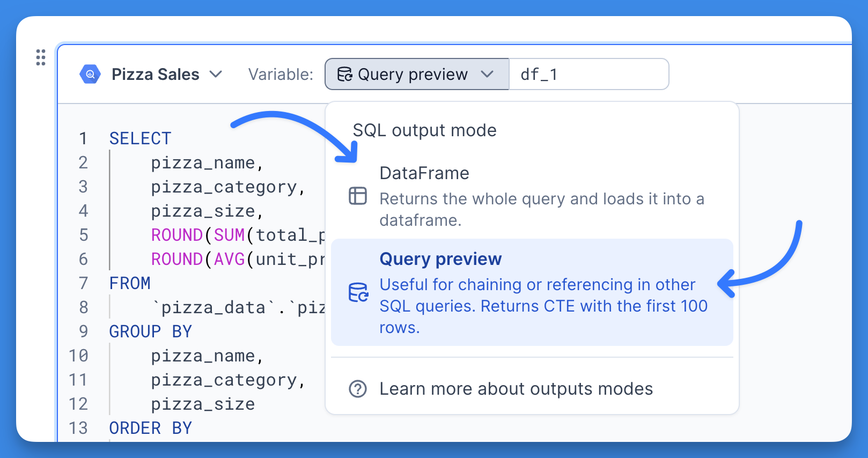Choose the Query preview output mode option
The image size is (868, 458).
(x=532, y=292)
